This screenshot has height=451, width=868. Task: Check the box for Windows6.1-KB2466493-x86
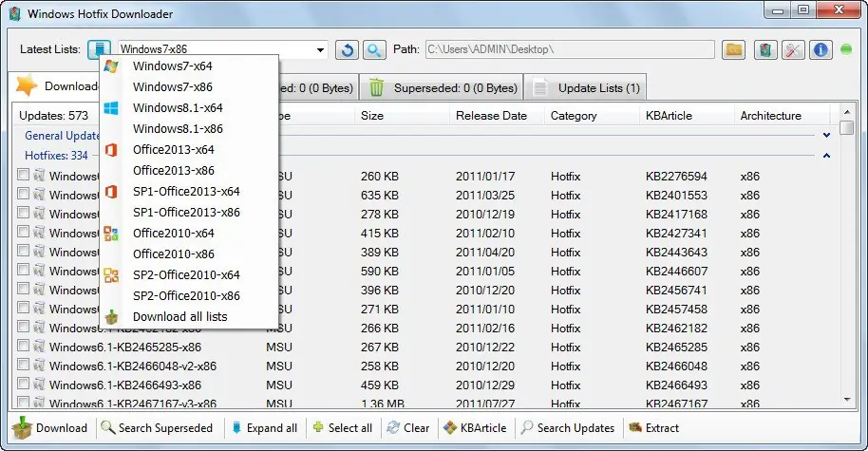coord(23,384)
